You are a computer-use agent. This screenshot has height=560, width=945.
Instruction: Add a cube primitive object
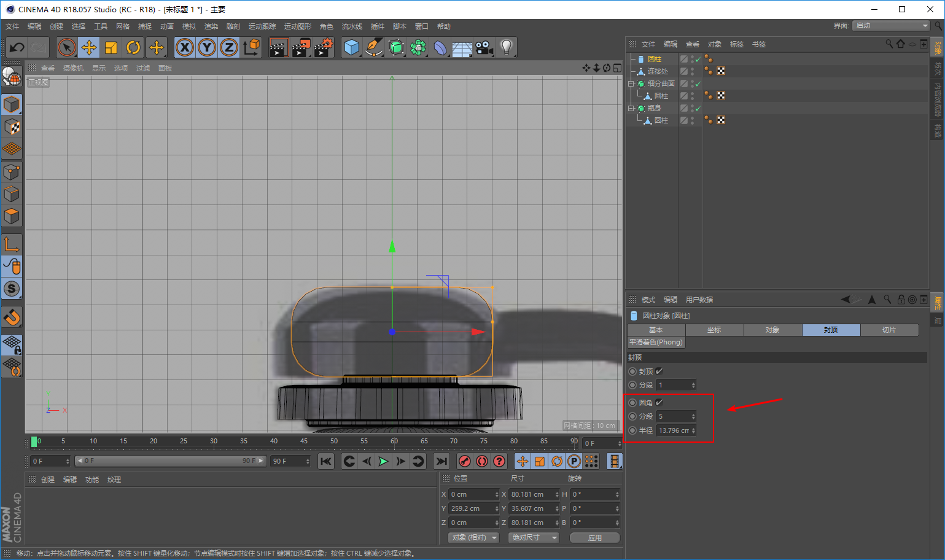(x=351, y=47)
